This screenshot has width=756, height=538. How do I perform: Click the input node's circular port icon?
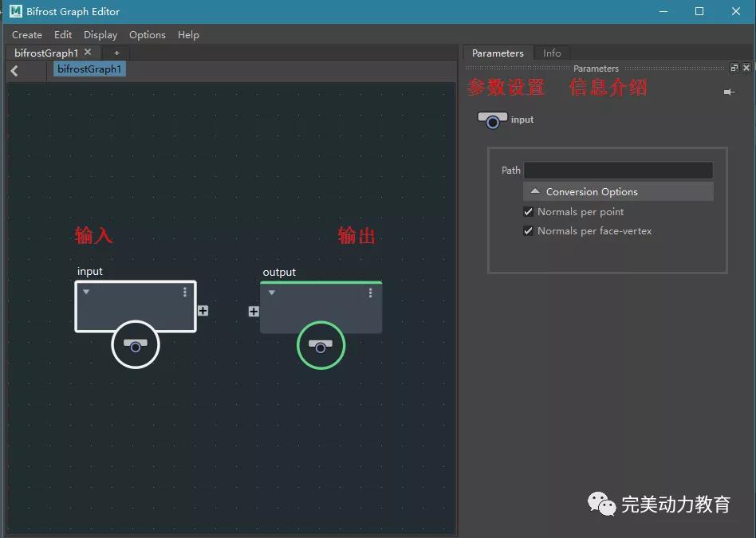(136, 346)
